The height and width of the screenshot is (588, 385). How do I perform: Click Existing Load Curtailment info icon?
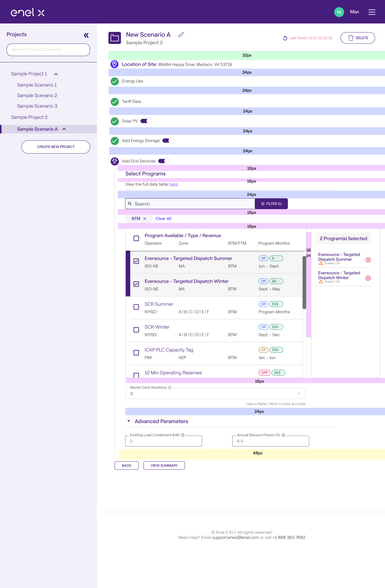(183, 435)
